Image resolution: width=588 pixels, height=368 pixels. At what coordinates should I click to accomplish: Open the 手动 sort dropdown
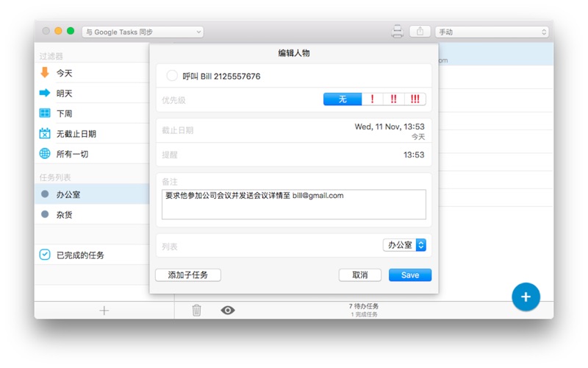[x=492, y=32]
